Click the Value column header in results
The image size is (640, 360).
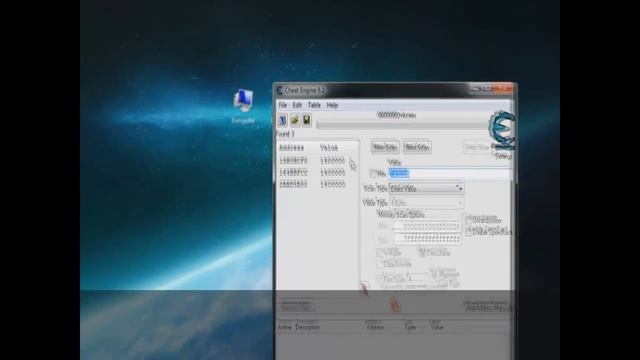pos(329,148)
